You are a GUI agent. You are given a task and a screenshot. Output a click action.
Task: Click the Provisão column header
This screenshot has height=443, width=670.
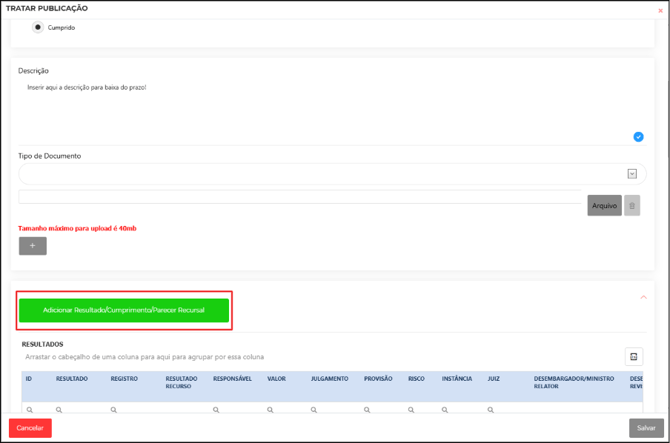[x=378, y=379]
